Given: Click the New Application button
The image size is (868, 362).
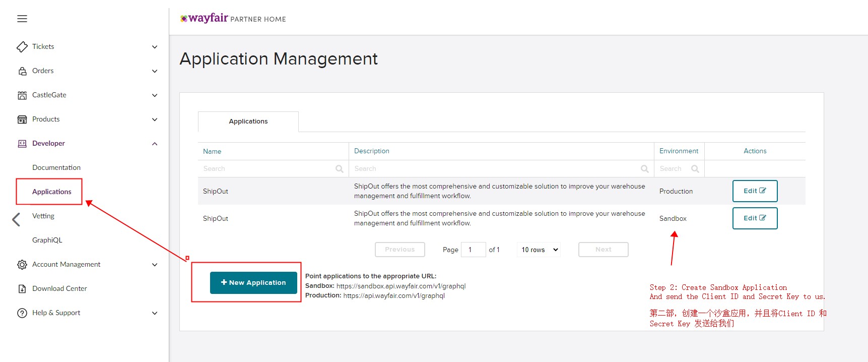Looking at the screenshot, I should [253, 282].
